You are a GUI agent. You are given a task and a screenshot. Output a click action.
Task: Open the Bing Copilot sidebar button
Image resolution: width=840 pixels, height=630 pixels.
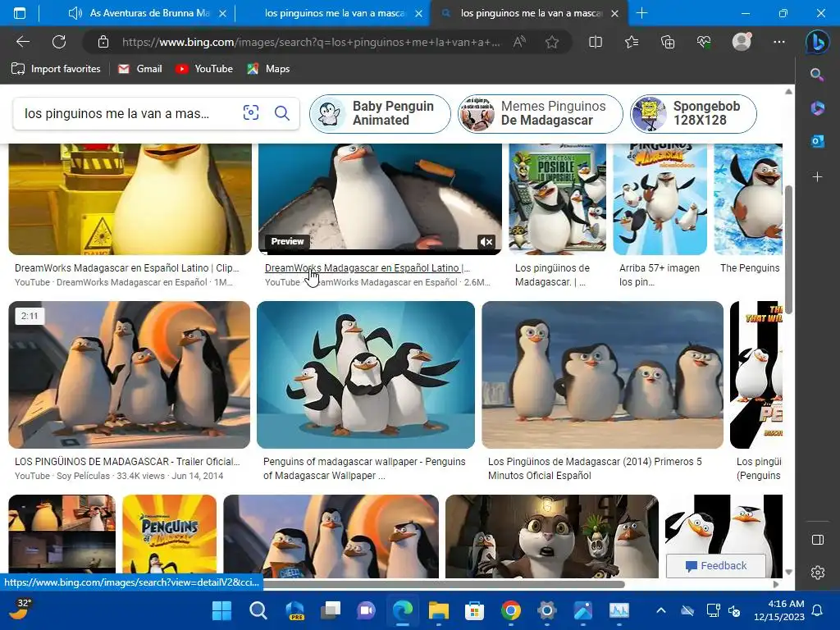[x=818, y=42]
